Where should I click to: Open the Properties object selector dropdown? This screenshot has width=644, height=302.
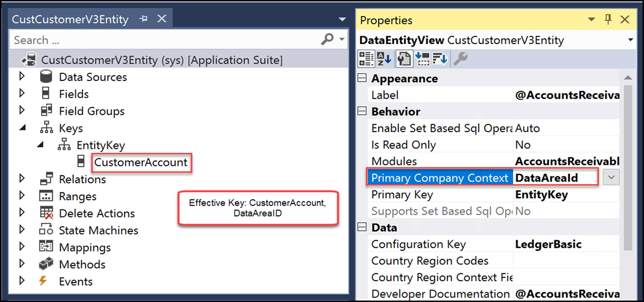click(630, 40)
